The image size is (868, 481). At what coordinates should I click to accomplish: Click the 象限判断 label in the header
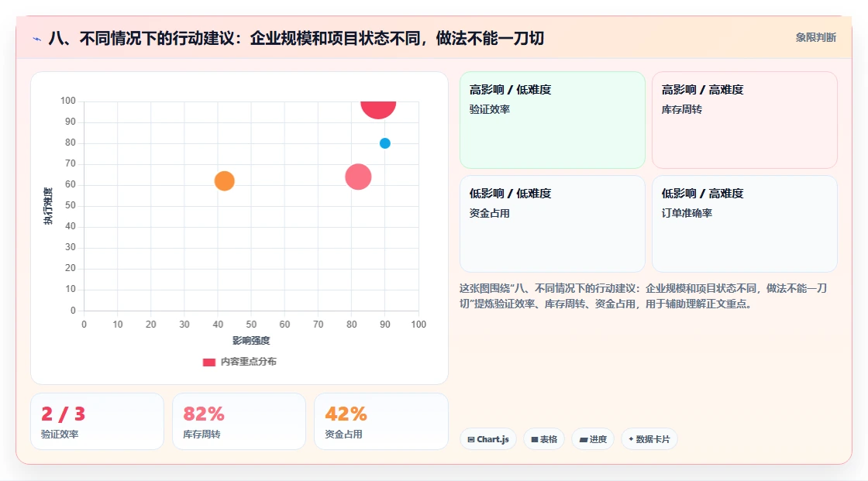coord(815,38)
